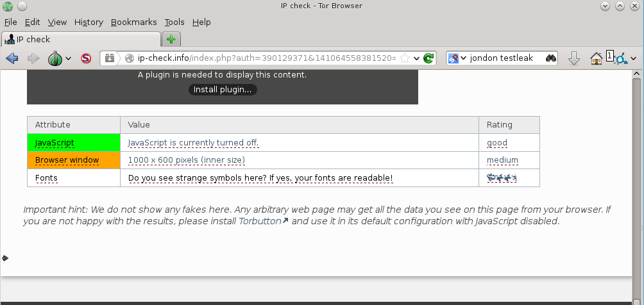Click the NoScript S icon
The image size is (644, 305).
pos(86,58)
